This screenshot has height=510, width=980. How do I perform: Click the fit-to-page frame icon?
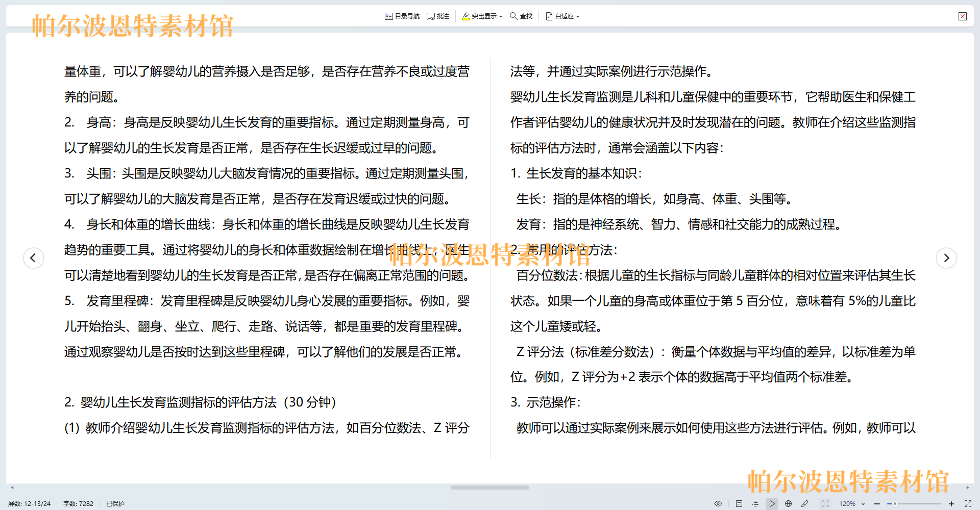pyautogui.click(x=825, y=503)
